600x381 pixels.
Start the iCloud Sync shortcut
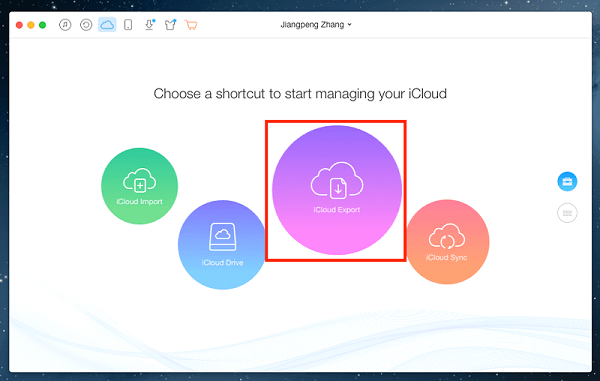pos(447,242)
